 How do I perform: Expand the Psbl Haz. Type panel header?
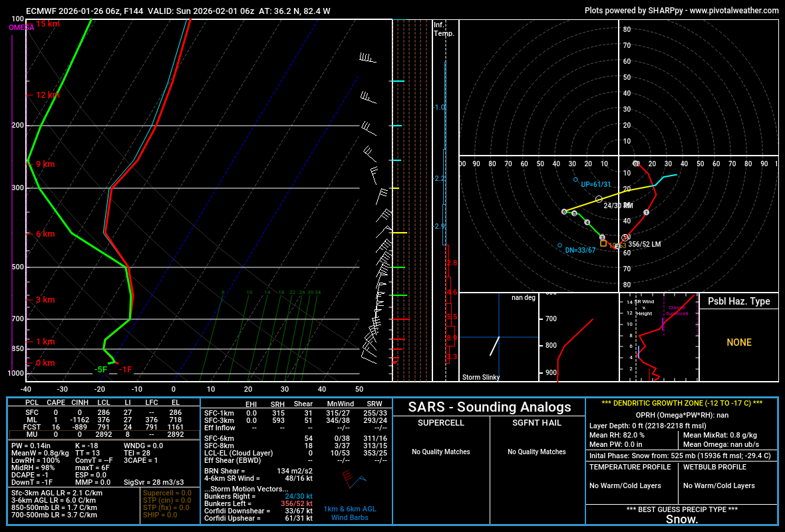coord(738,301)
